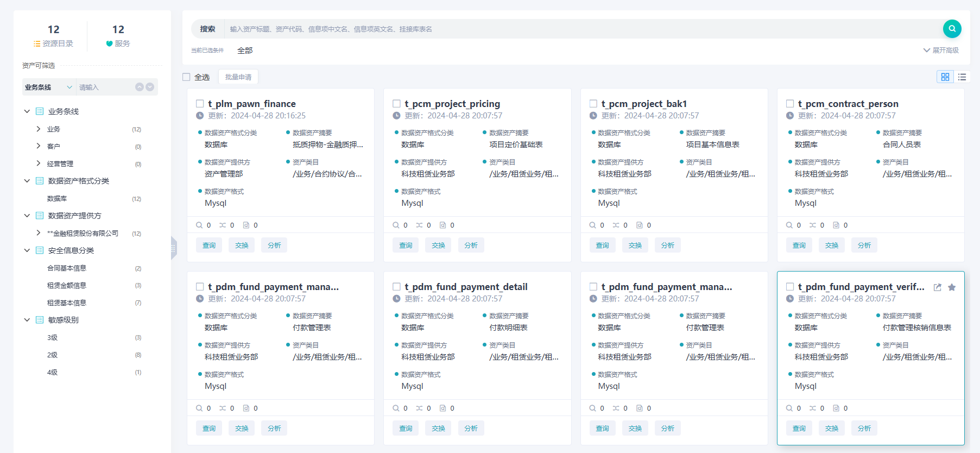The height and width of the screenshot is (453, 980).
Task: Switch to list view layout
Action: coord(962,77)
